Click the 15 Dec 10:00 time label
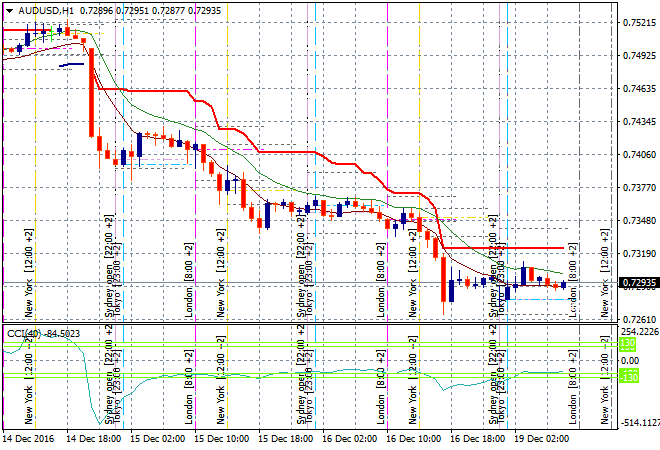 pos(221,439)
